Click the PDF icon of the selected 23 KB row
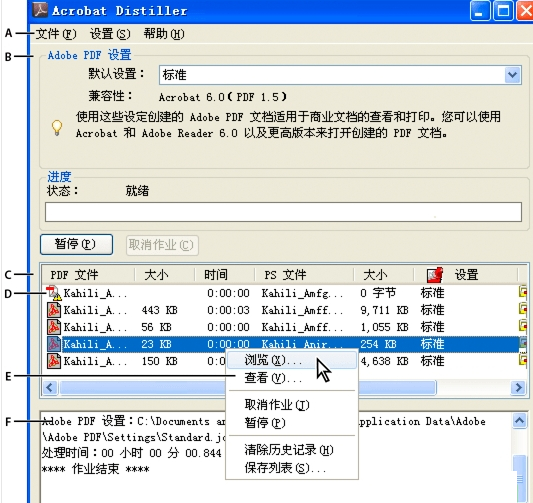The image size is (533, 503). [x=54, y=344]
